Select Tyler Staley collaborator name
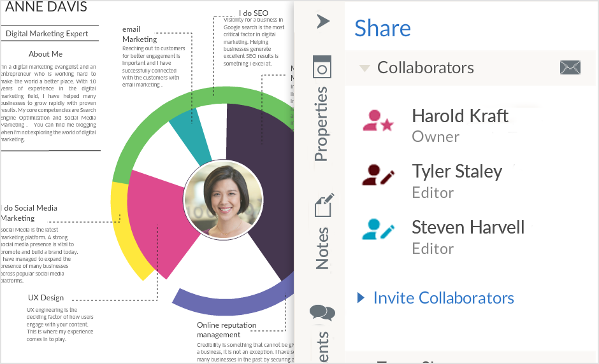The image size is (599, 364). (x=457, y=171)
